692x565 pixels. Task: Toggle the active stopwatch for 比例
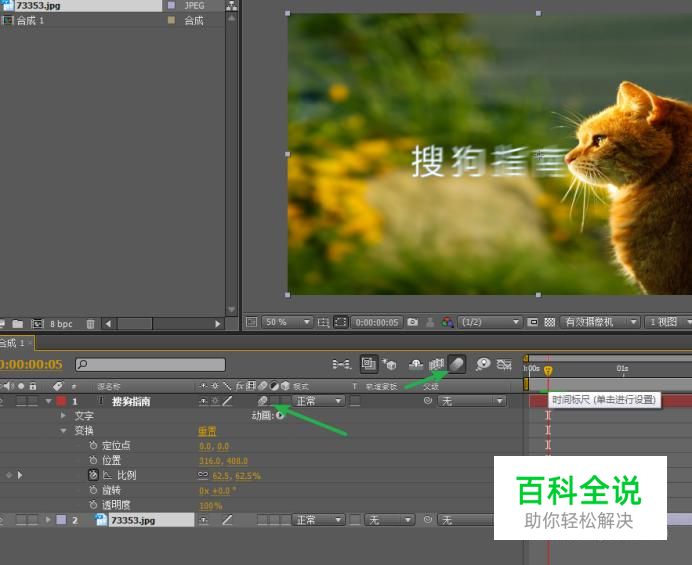point(93,475)
